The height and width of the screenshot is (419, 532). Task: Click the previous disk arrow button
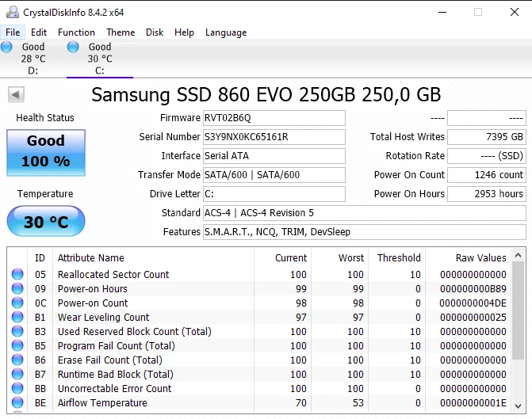pyautogui.click(x=15, y=95)
